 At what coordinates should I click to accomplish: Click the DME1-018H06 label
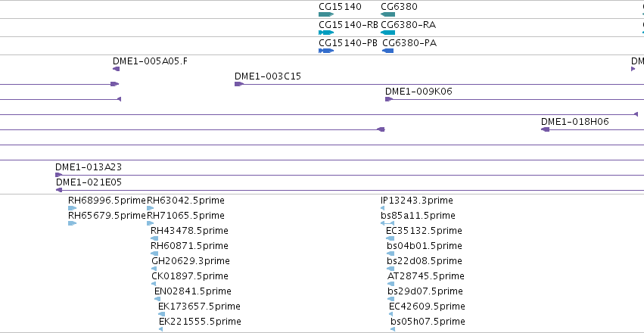(x=575, y=122)
